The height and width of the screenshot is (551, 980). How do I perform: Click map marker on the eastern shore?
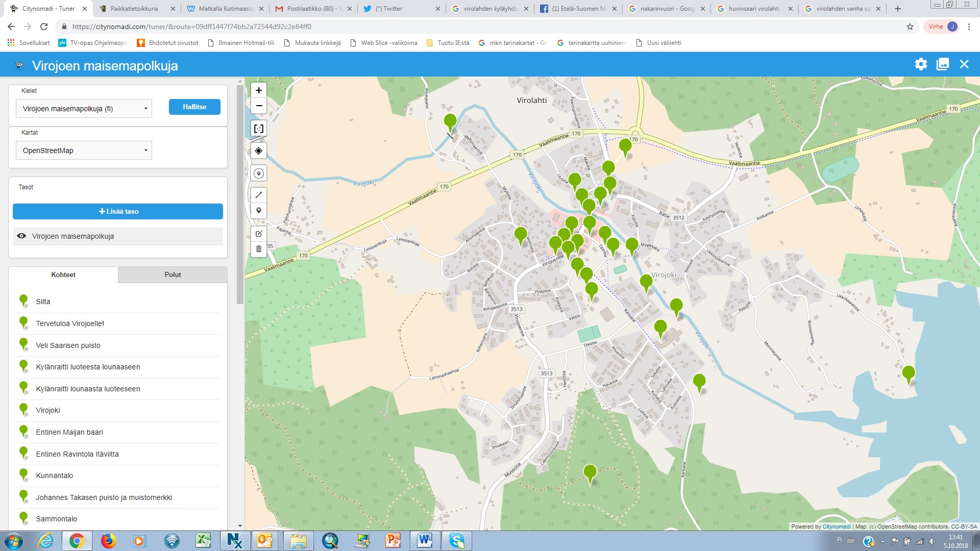[909, 374]
